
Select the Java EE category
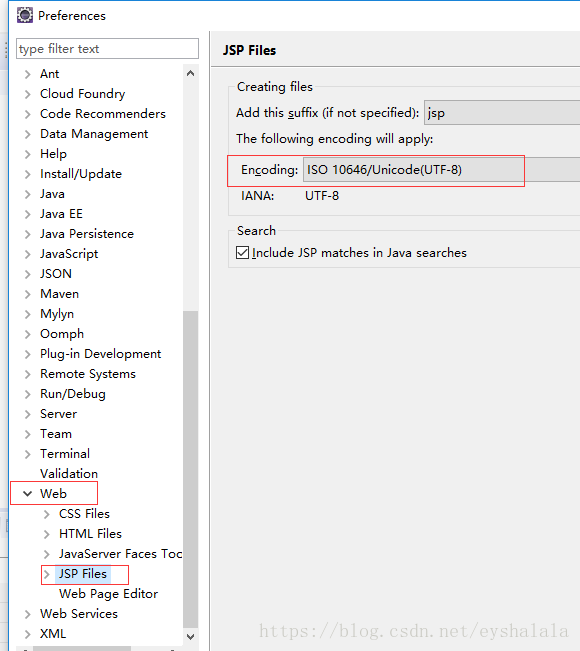61,214
